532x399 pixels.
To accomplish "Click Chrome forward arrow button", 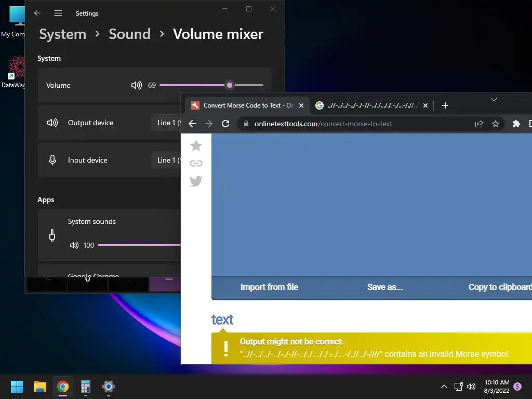I will [209, 124].
